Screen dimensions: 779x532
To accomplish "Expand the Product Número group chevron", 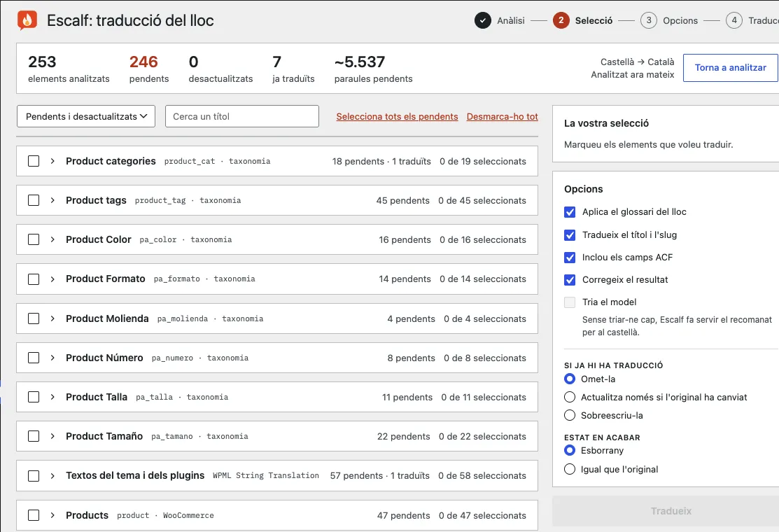I will (x=52, y=358).
